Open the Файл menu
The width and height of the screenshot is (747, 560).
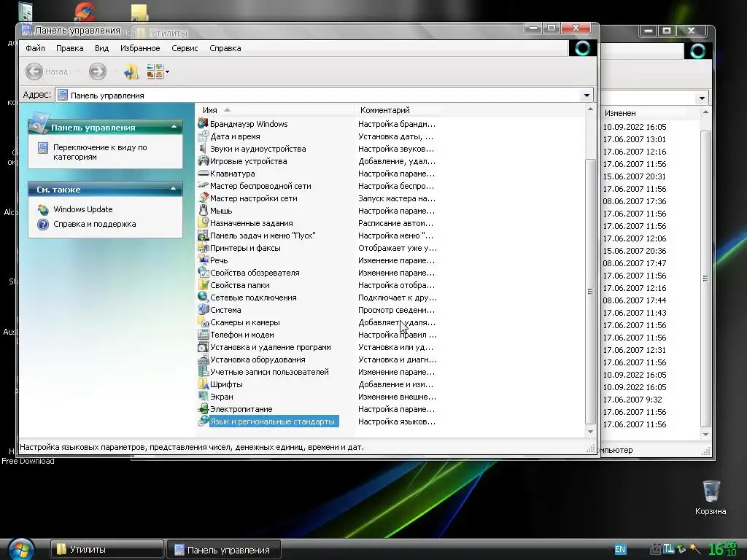pos(35,48)
